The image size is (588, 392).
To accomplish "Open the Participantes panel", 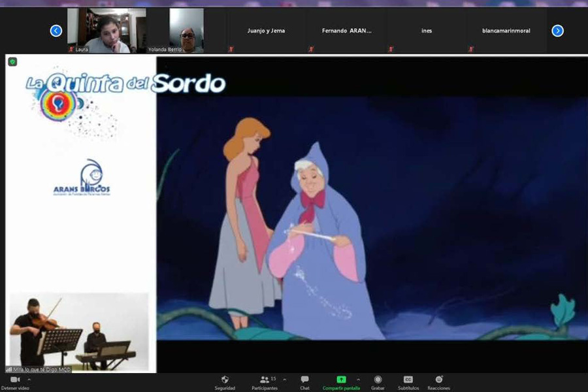I will pyautogui.click(x=265, y=380).
